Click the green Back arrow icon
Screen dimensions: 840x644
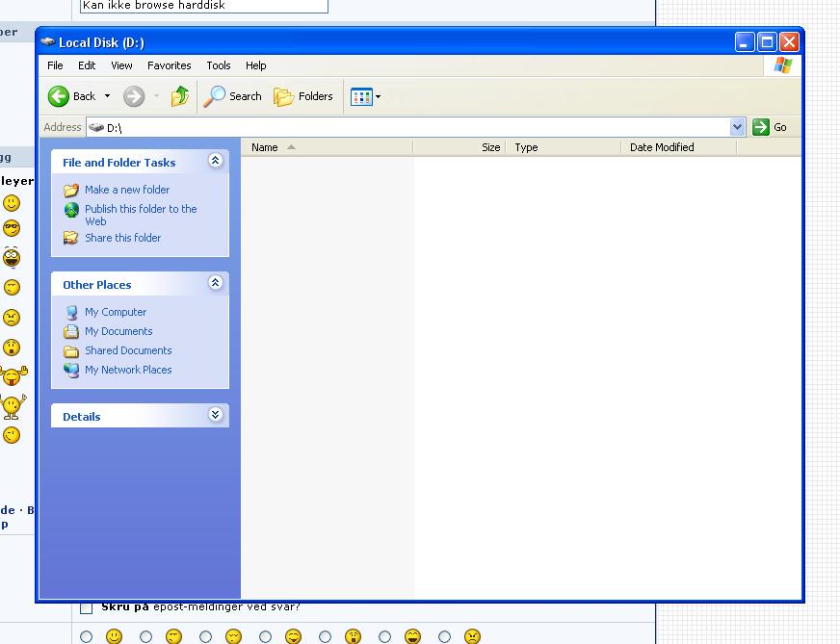point(59,96)
